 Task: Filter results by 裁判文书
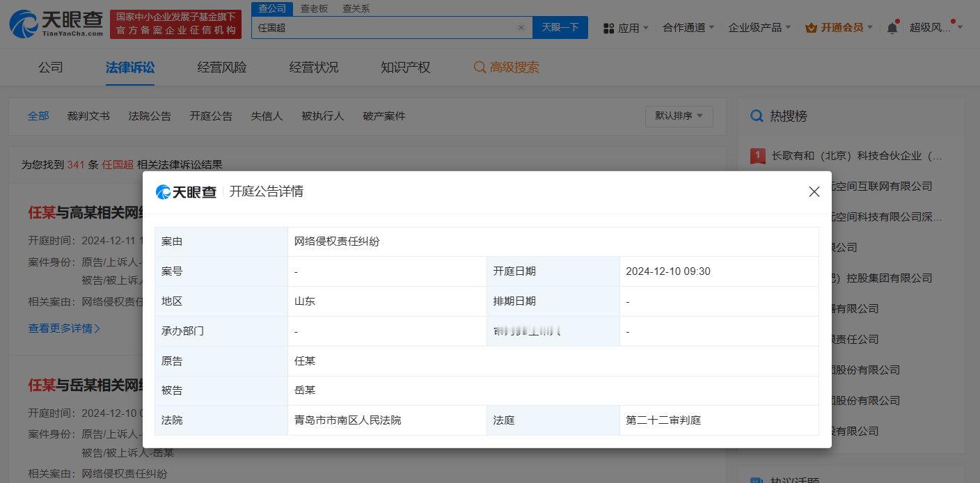88,116
